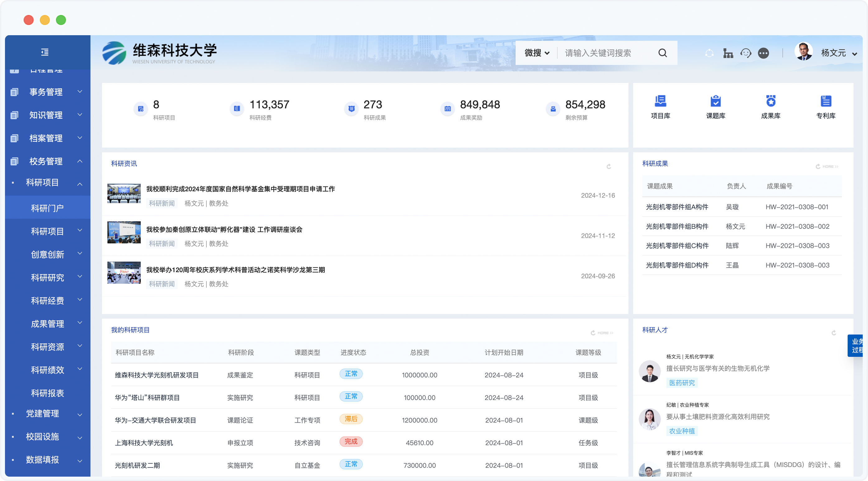Click MORE link in 我的科研项目 panel
This screenshot has height=481, width=868.
[x=605, y=333]
